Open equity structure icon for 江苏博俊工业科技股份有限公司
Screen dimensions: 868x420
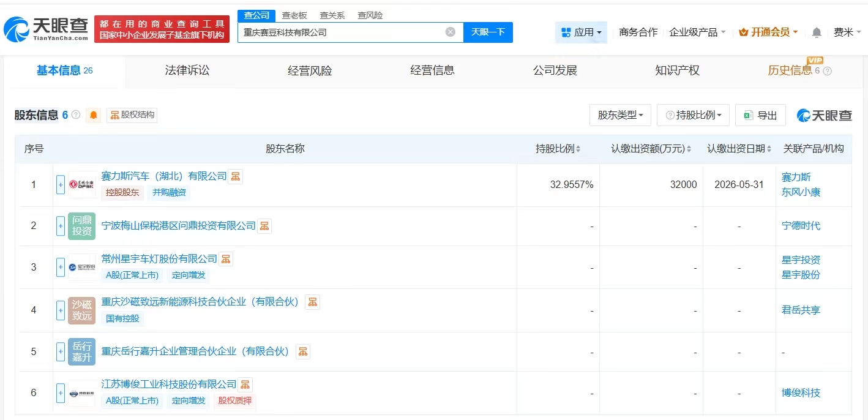click(245, 384)
